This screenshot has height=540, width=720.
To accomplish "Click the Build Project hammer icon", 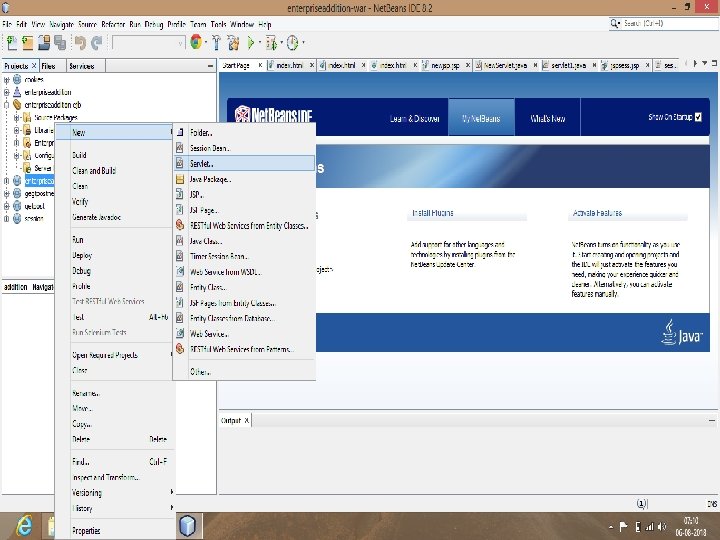I will pyautogui.click(x=216, y=43).
